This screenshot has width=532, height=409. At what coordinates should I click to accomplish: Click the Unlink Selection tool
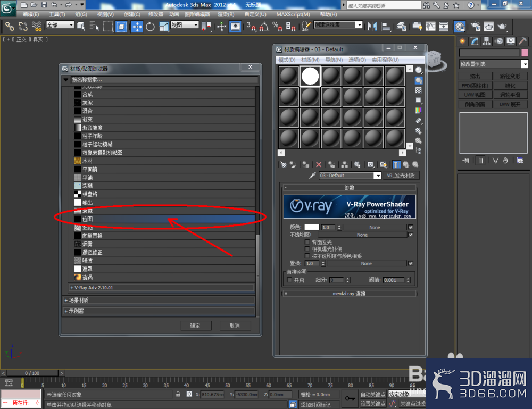[23, 26]
